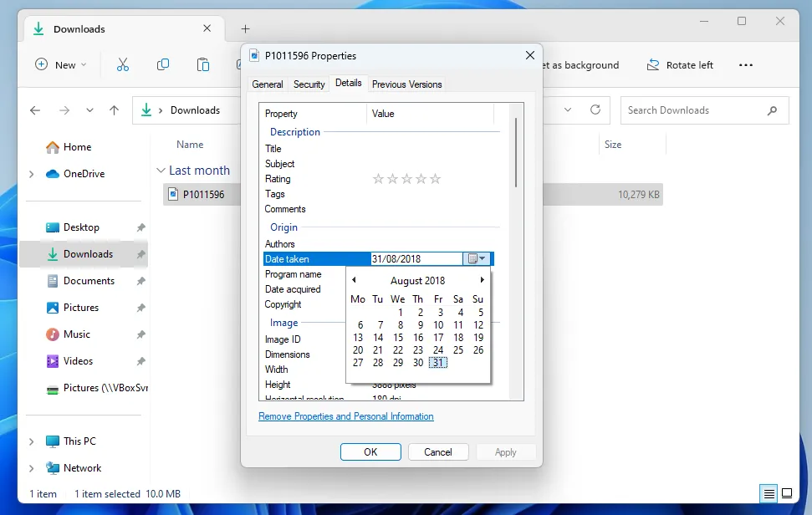Expand This PC in the sidebar
This screenshot has width=812, height=515.
(31, 441)
